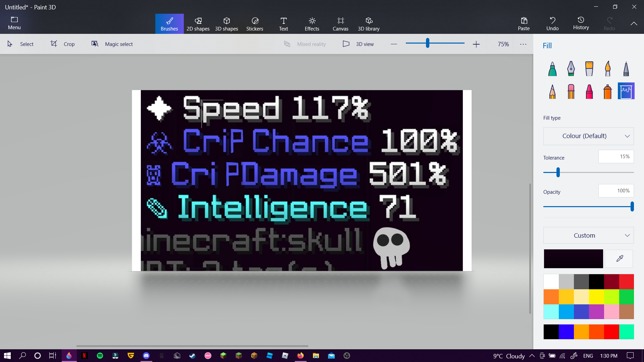Image resolution: width=644 pixels, height=362 pixels.
Task: Open File Explorer from the taskbar
Action: (316, 356)
